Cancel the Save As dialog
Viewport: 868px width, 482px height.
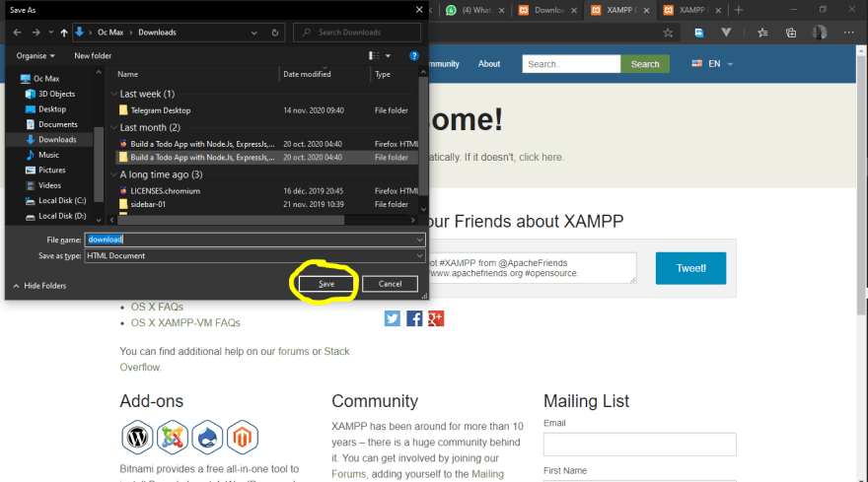[390, 284]
